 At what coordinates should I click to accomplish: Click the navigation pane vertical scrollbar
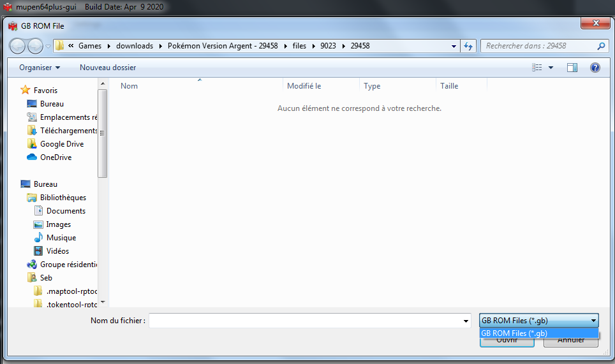point(102,134)
